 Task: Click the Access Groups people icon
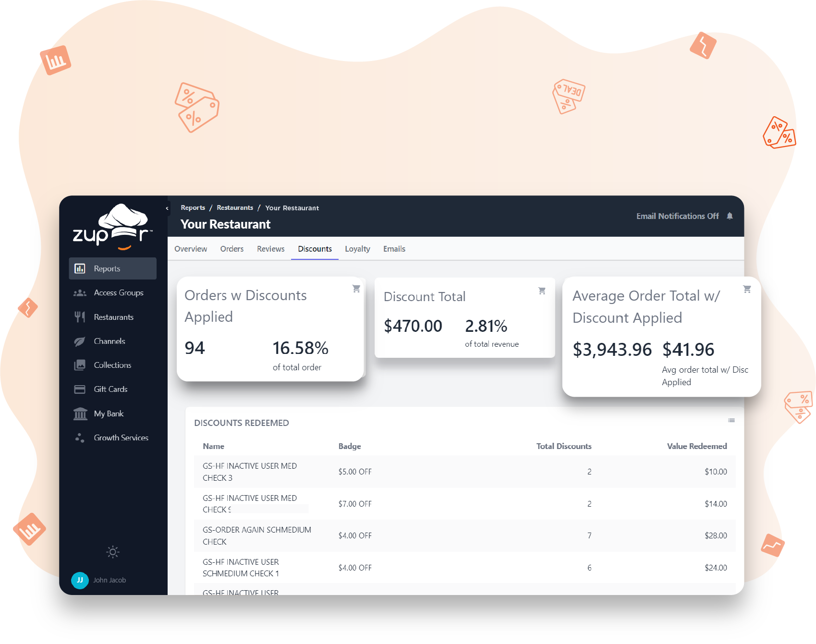pos(80,293)
